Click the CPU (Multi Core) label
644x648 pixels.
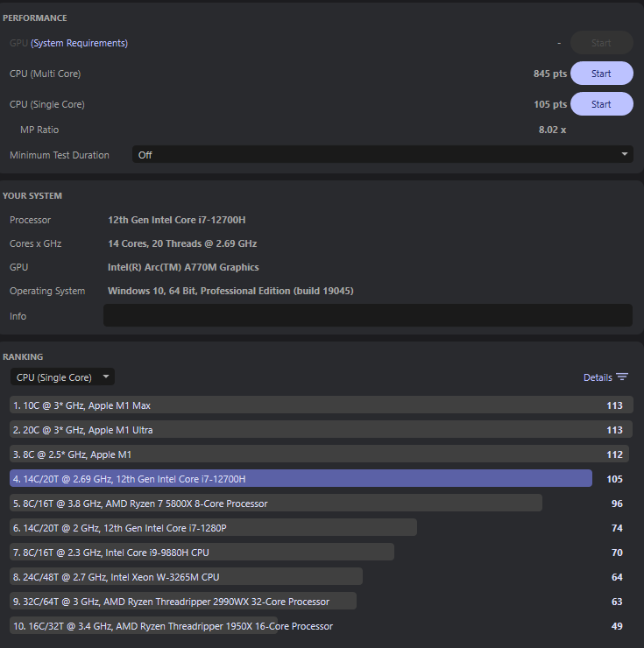pyautogui.click(x=45, y=74)
